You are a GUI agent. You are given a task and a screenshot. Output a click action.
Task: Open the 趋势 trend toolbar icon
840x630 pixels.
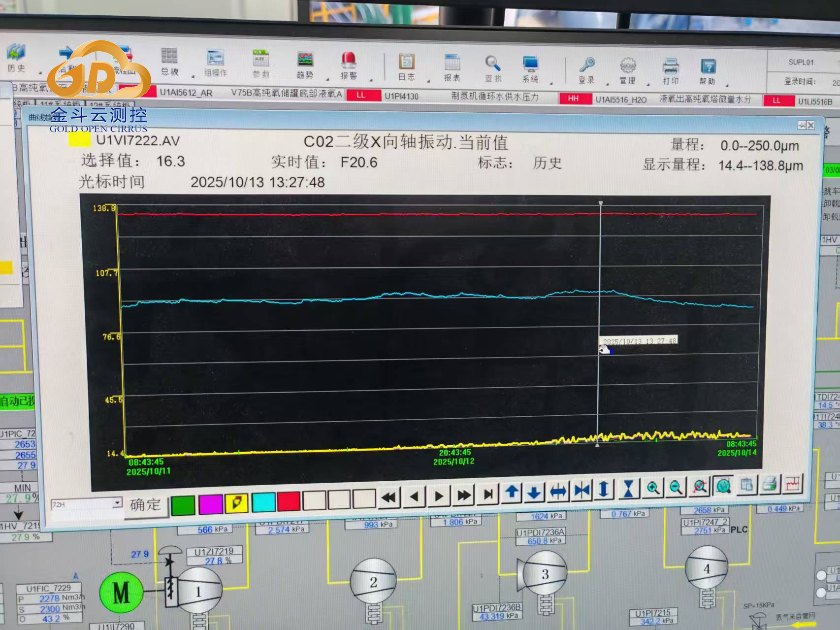coord(305,65)
